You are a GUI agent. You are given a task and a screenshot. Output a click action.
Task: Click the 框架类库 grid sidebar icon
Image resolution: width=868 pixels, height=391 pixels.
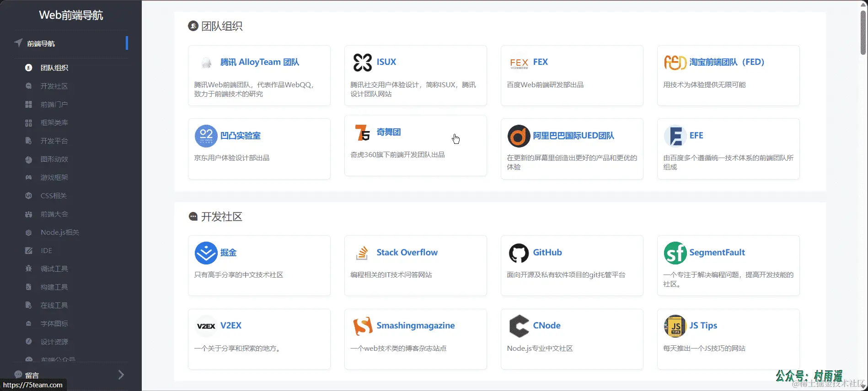[29, 122]
